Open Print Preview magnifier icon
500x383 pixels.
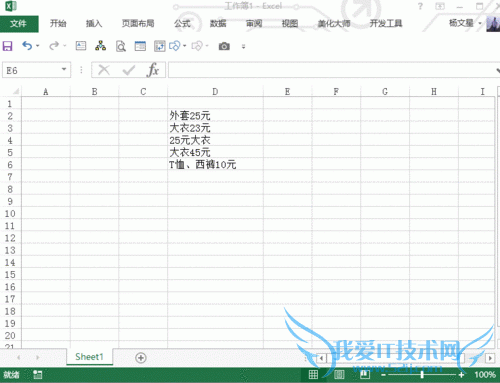pos(121,46)
